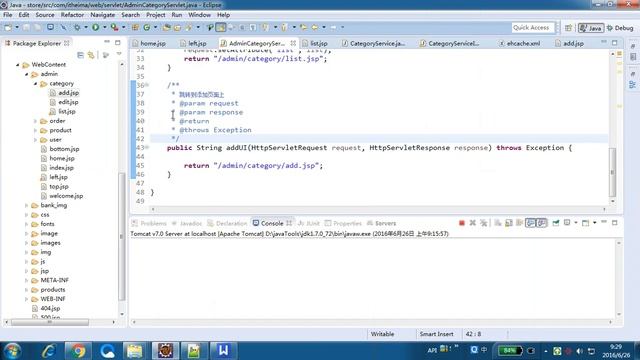Toggle Show Console on Standard Out
The height and width of the screenshot is (360, 640).
tap(530, 223)
